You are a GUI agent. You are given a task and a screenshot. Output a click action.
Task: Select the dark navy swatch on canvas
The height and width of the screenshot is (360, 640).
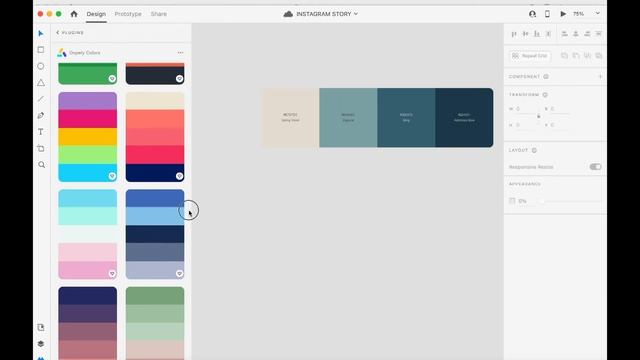pyautogui.click(x=464, y=118)
